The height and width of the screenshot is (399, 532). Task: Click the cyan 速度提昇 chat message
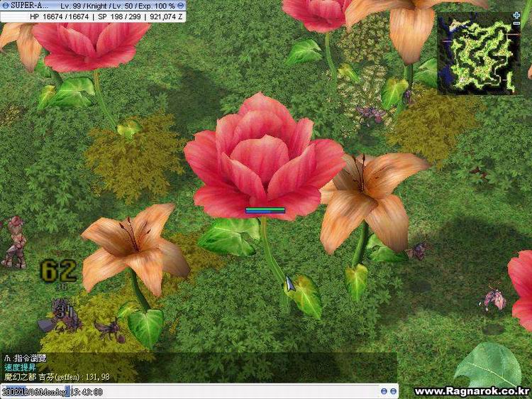click(20, 368)
